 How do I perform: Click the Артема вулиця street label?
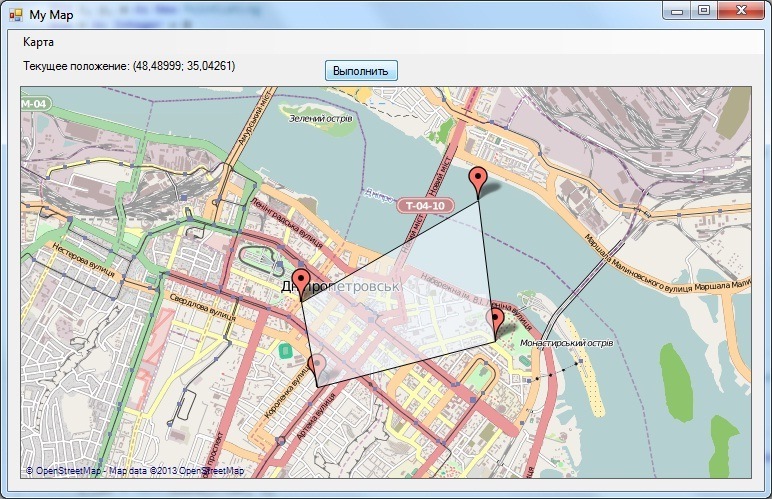317,416
